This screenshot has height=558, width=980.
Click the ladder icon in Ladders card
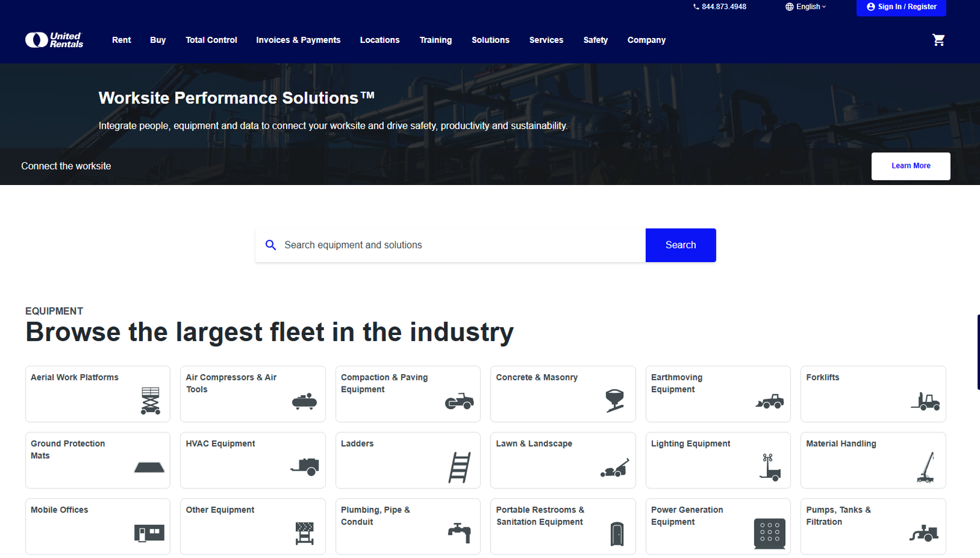[459, 467]
